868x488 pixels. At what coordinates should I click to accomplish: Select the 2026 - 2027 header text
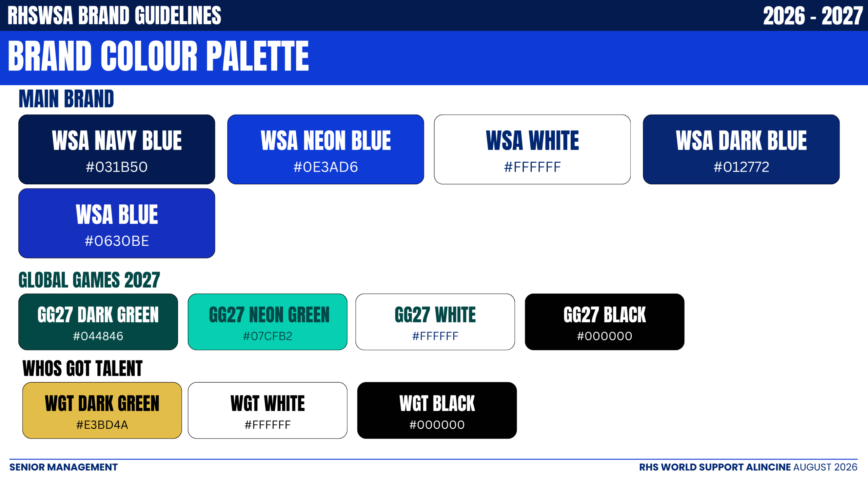(x=813, y=16)
